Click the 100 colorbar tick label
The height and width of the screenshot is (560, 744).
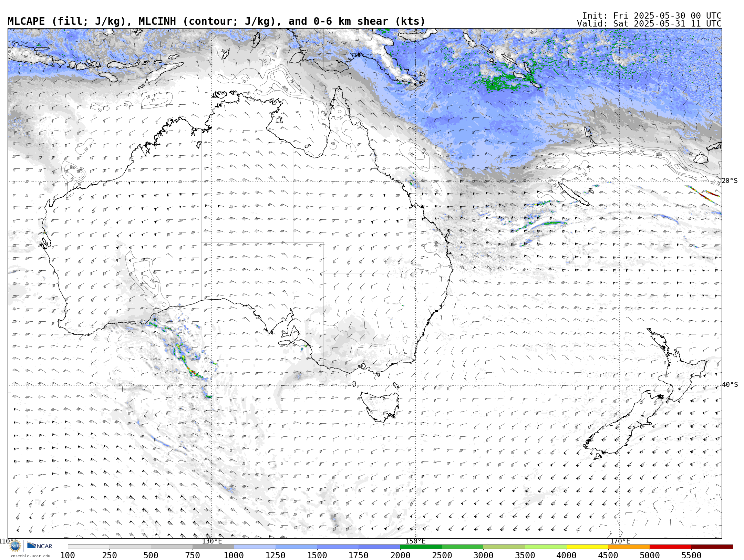(68, 555)
